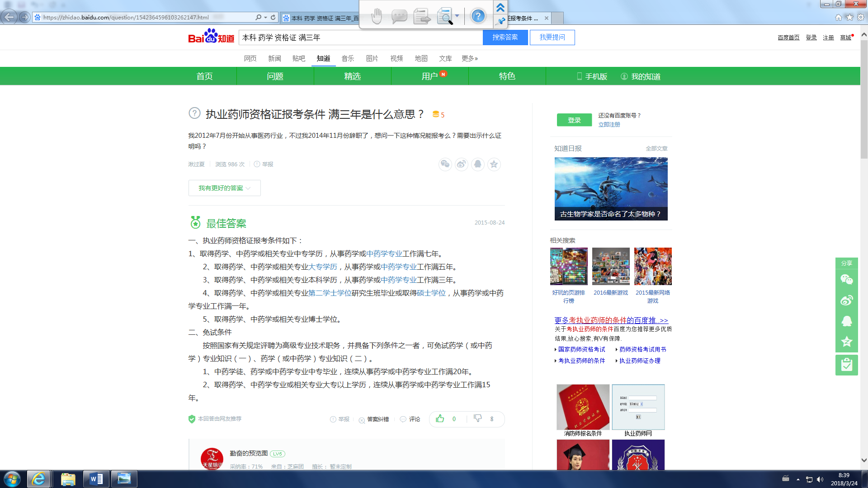Open Word from the Windows taskbar
The height and width of the screenshot is (488, 868).
96,479
